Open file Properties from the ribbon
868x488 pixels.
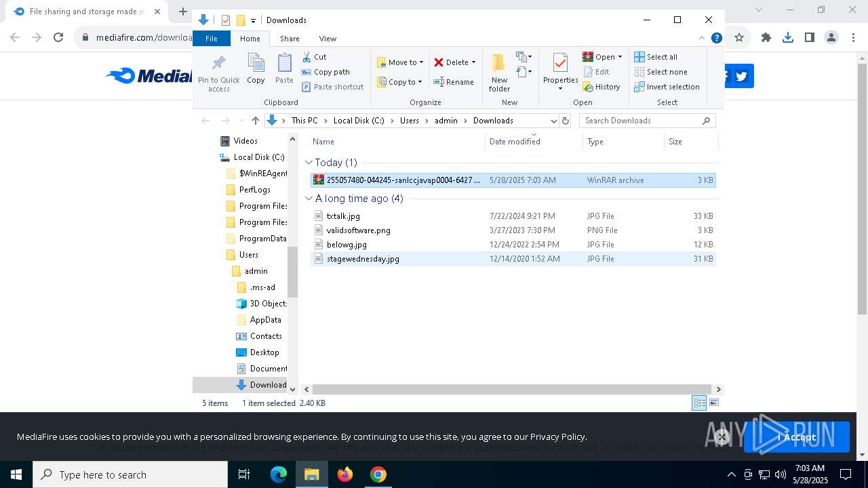point(560,73)
